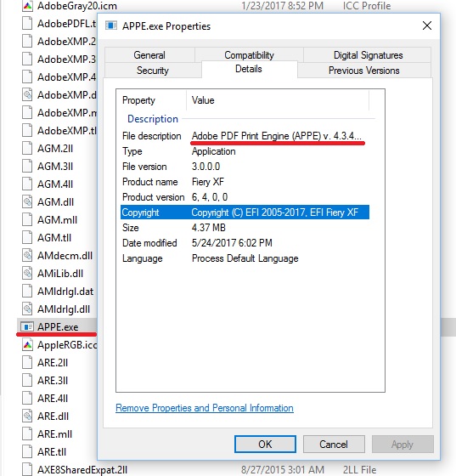Open the Digital Signatures tab
Screen dimensions: 456x476
coord(368,55)
